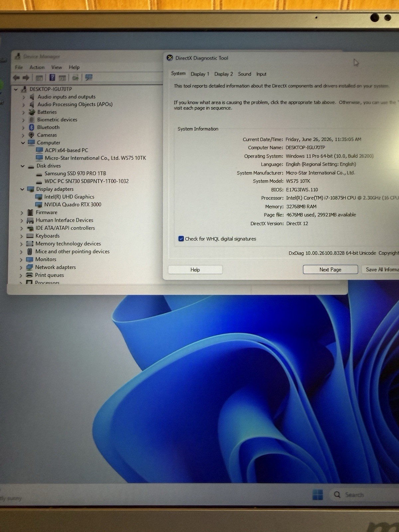Switch to the Display 2 tab
The height and width of the screenshot is (532, 399).
[223, 74]
